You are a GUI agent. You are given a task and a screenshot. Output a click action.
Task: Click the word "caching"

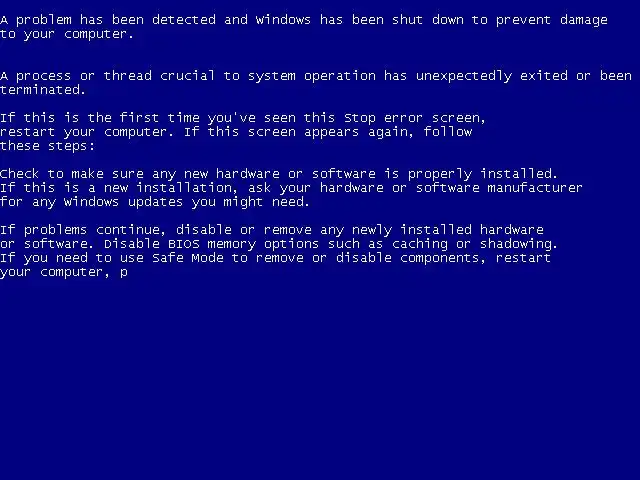click(x=420, y=245)
